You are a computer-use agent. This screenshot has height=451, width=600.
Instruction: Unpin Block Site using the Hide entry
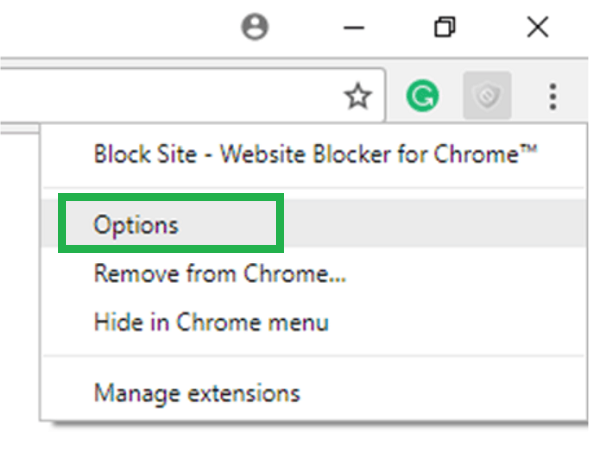pyautogui.click(x=210, y=322)
